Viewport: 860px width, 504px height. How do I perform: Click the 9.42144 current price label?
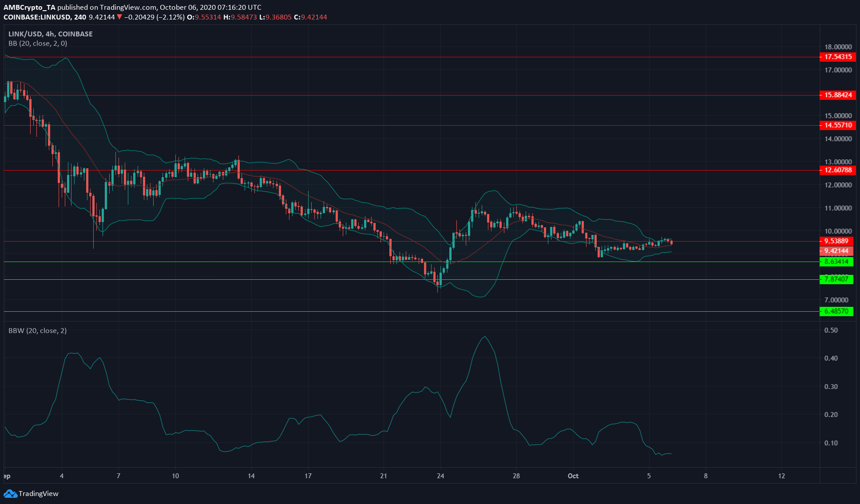[836, 251]
